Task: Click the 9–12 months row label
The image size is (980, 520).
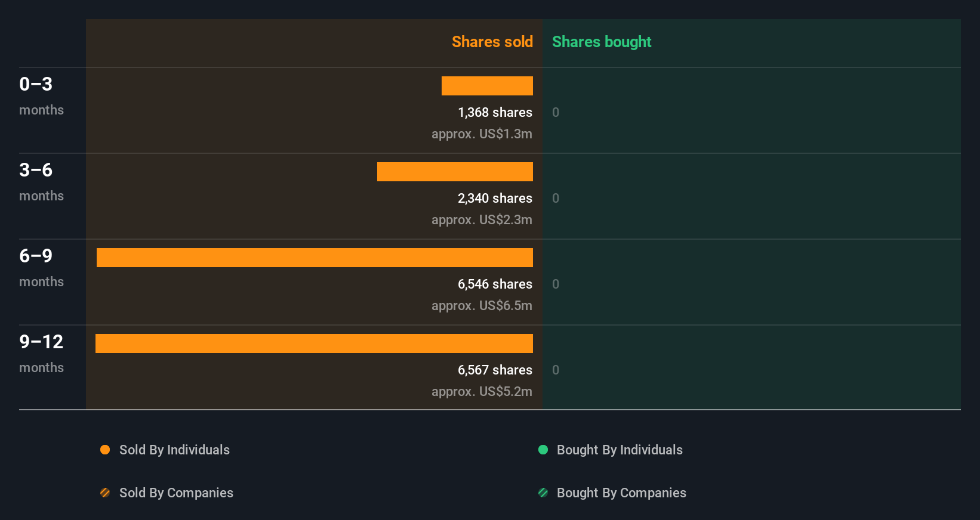Action: pyautogui.click(x=41, y=354)
